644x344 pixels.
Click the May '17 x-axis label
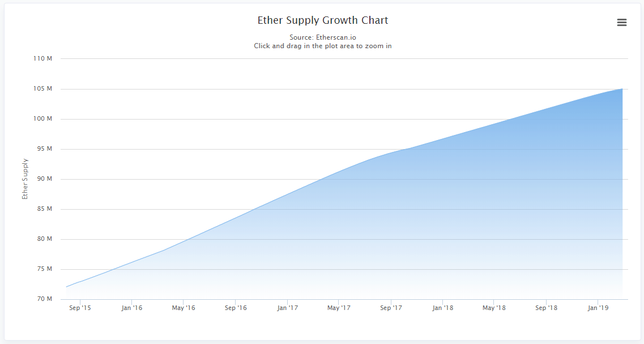pyautogui.click(x=339, y=308)
